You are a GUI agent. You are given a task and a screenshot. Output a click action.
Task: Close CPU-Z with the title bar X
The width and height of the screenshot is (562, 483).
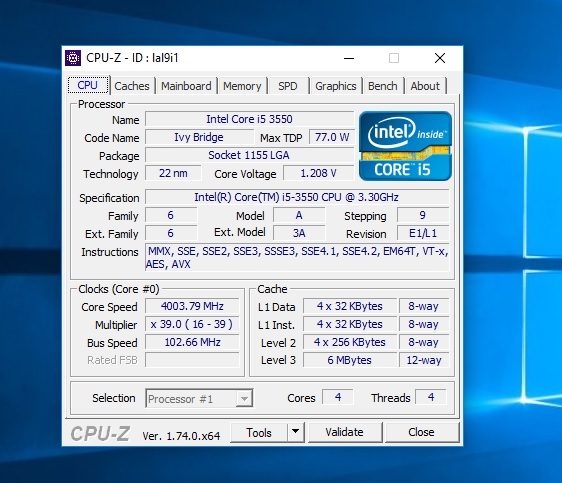[440, 58]
